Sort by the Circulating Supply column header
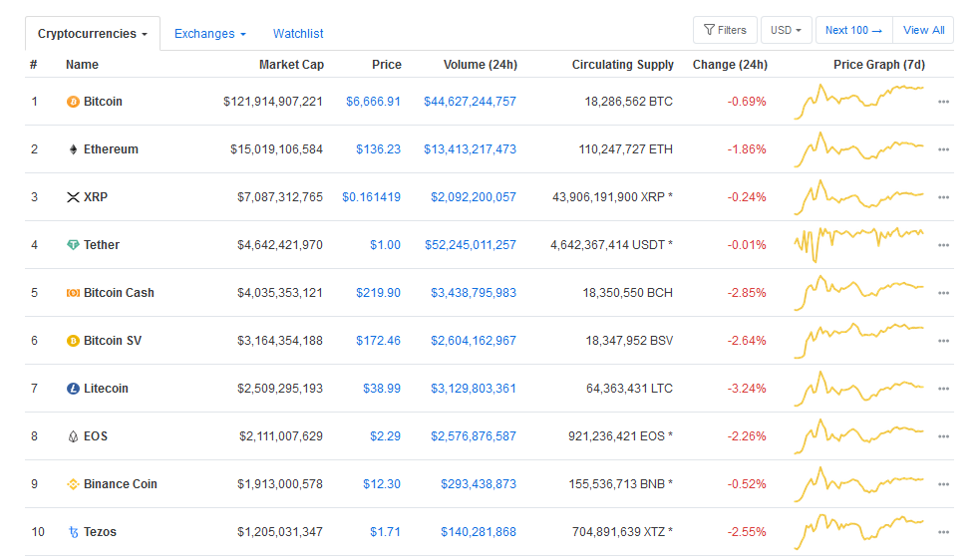980x559 pixels. coord(622,65)
